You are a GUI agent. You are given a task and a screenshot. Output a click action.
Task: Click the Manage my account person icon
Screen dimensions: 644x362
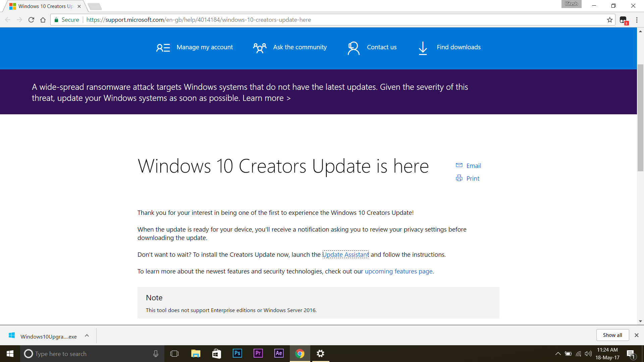[163, 48]
